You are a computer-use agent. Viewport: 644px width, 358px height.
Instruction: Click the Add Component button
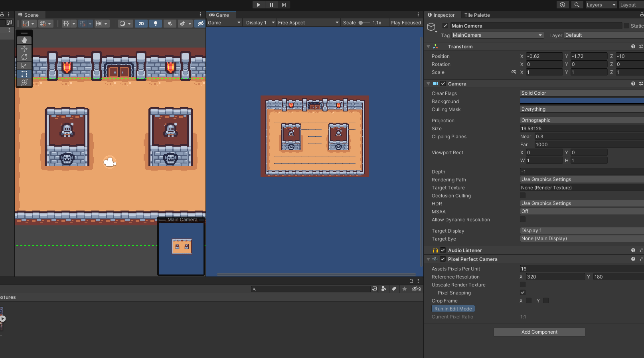coord(539,332)
